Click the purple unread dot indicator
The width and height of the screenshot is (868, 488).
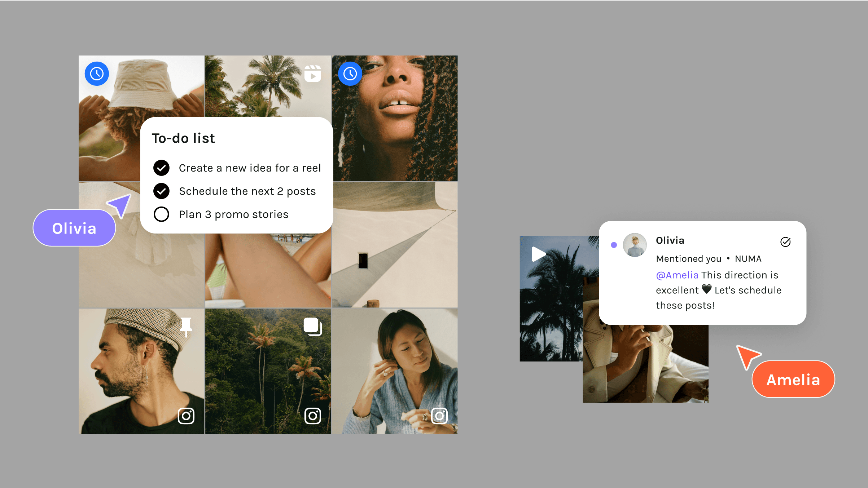(x=614, y=245)
